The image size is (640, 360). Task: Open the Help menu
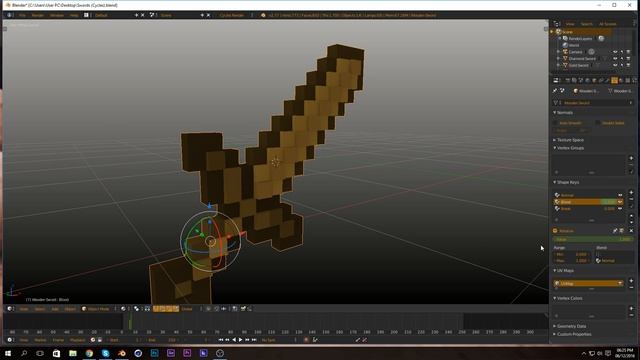[74, 15]
